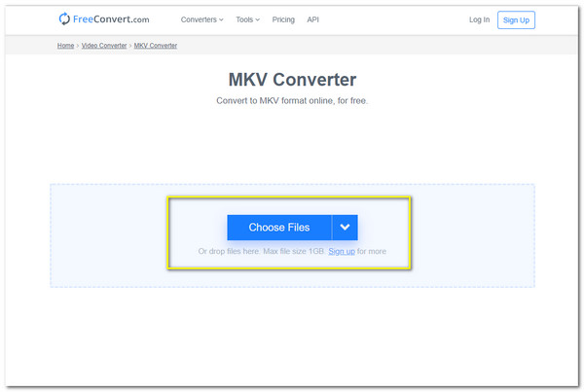Navigate to Home breadcrumb

[65, 46]
